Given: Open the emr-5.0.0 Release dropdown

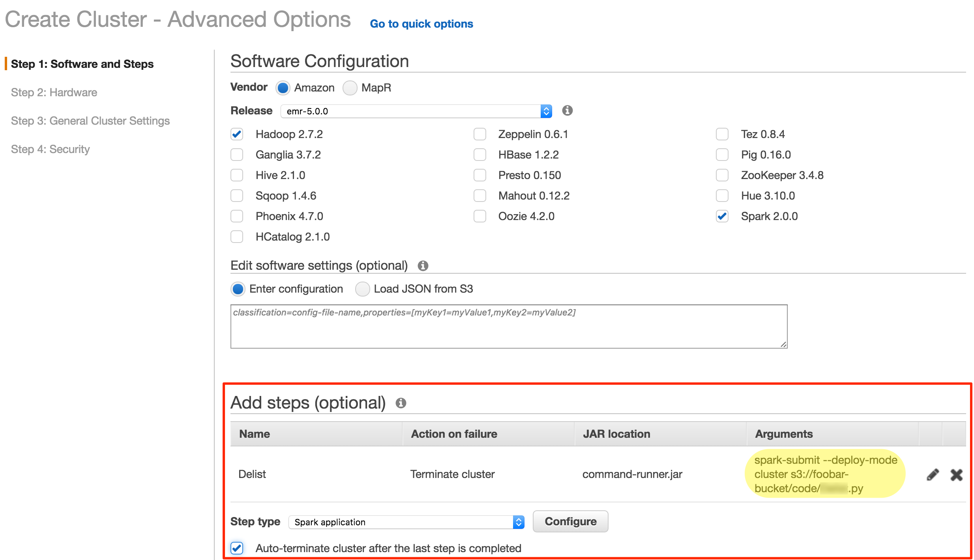Looking at the screenshot, I should click(416, 111).
